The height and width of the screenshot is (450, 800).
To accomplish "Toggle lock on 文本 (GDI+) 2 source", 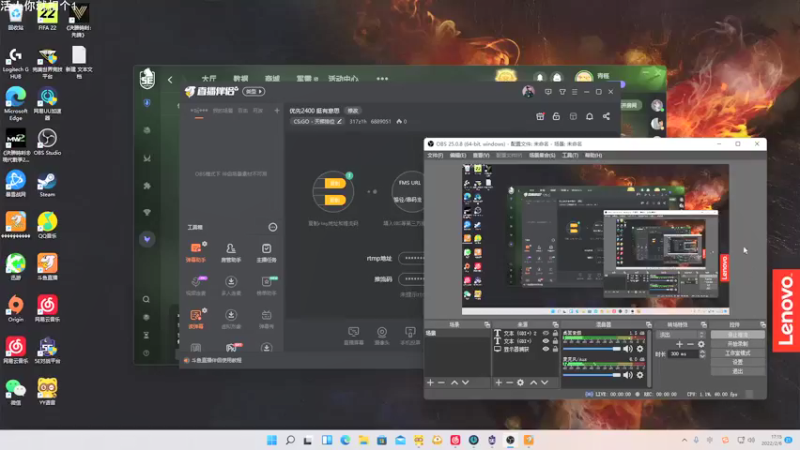I will click(x=555, y=333).
